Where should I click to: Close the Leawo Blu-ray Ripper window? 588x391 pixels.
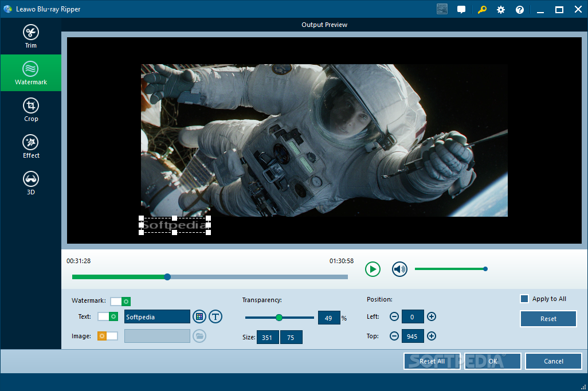pyautogui.click(x=578, y=10)
